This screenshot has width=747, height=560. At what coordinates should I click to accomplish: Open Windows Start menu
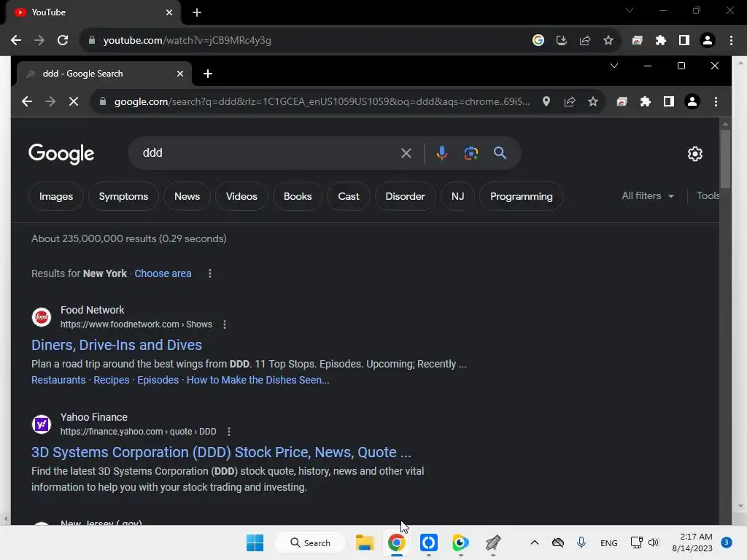click(x=255, y=542)
